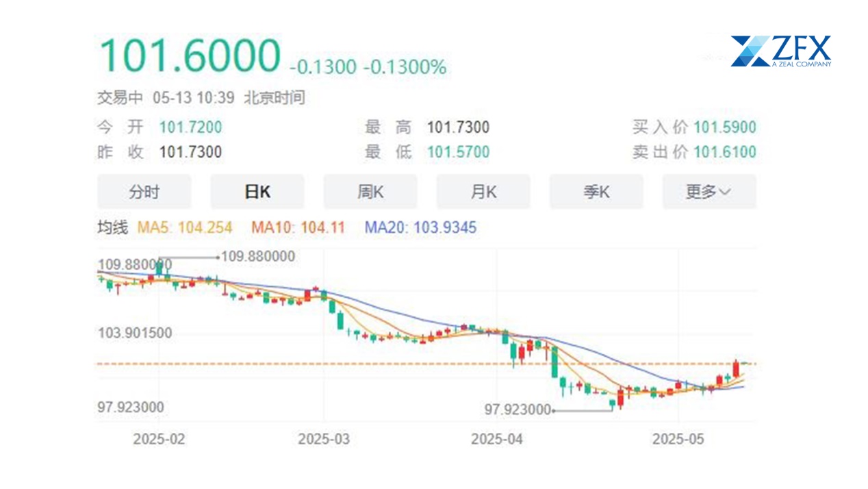Toggle the MA10 moving average indicator
Screen dimensions: 868x489
point(298,227)
